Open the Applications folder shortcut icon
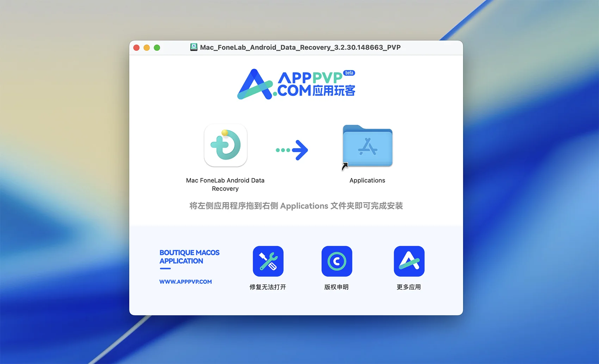Image resolution: width=599 pixels, height=364 pixels. [x=368, y=146]
